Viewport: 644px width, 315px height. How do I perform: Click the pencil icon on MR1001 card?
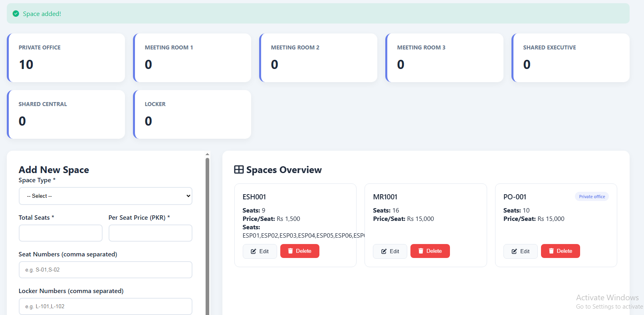pyautogui.click(x=384, y=252)
